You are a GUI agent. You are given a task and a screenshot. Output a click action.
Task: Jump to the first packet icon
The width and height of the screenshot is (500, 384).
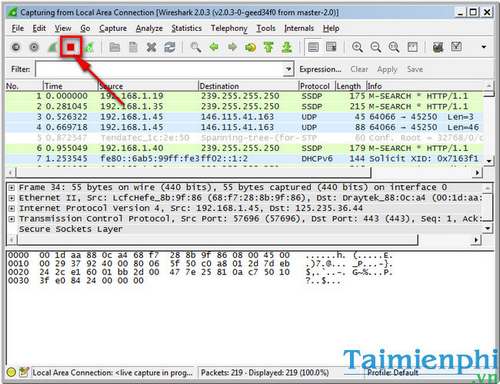point(268,47)
